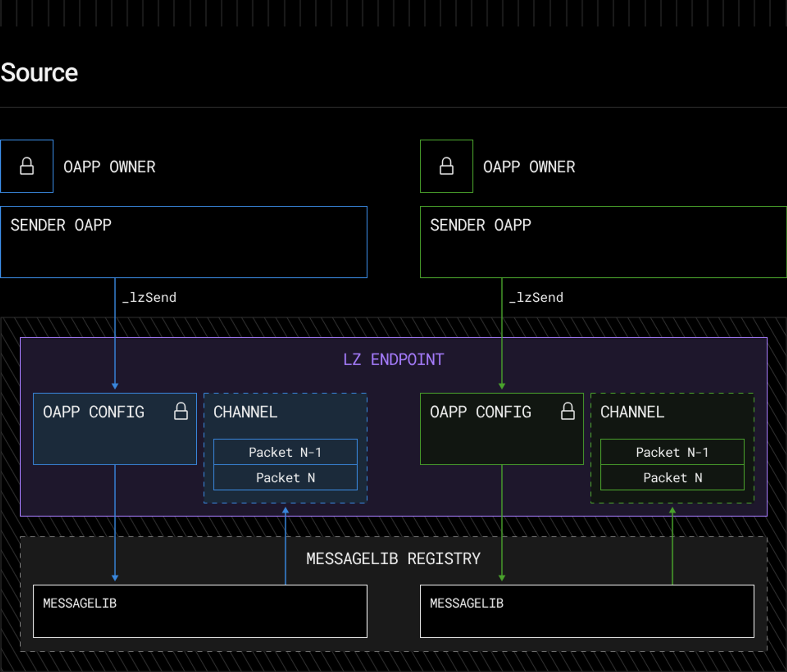Click the _lzSend label on blue arrow
Viewport: 787px width, 672px height.
(x=149, y=298)
